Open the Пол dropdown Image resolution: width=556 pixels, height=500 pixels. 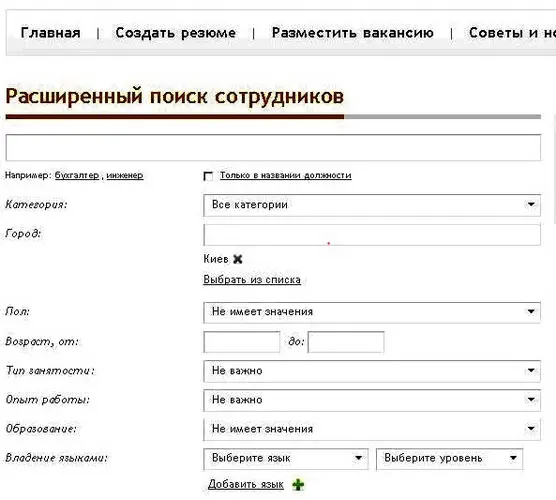coord(372,312)
